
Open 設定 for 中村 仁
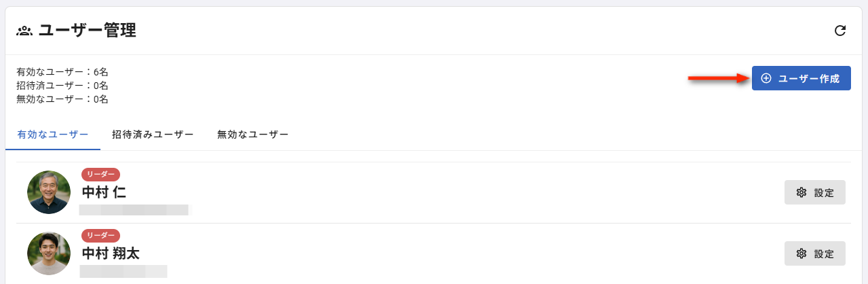click(x=815, y=192)
